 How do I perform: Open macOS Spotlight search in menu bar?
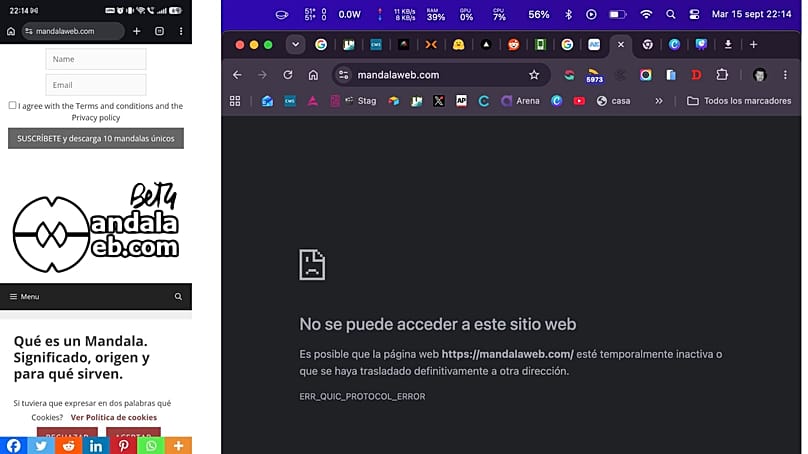670,14
